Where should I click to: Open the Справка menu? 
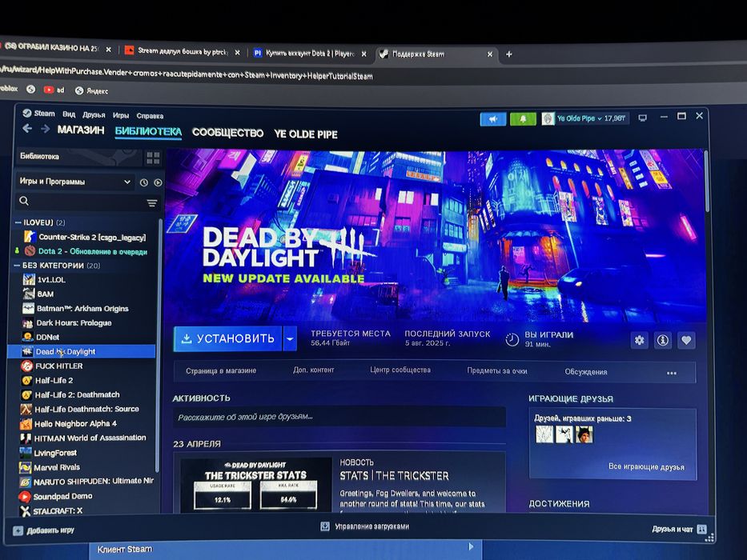150,116
